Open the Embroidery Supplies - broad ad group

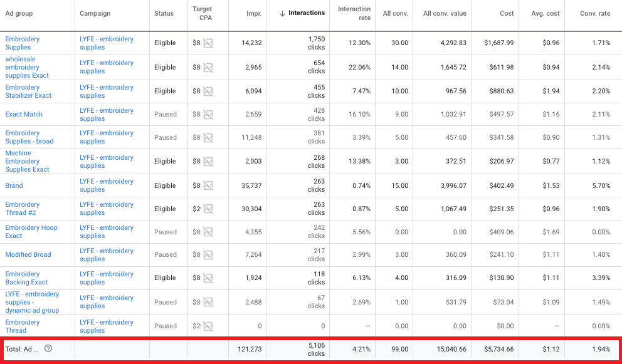pyautogui.click(x=29, y=137)
